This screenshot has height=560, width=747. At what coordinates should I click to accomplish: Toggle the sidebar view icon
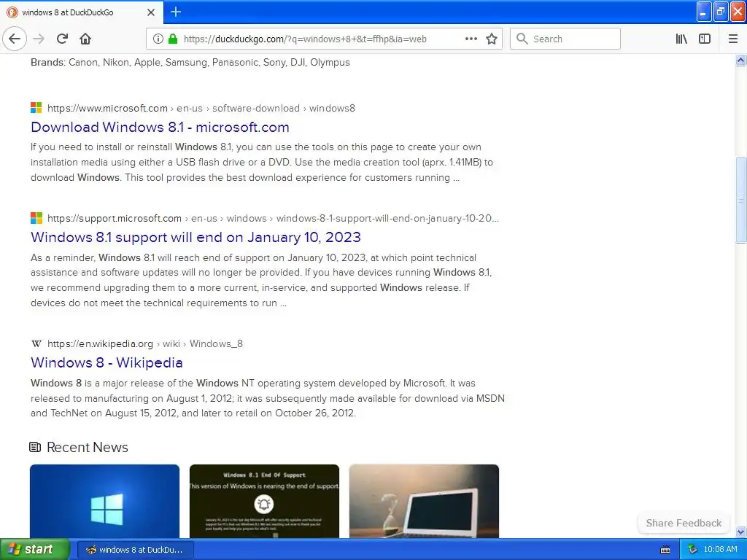tap(705, 39)
